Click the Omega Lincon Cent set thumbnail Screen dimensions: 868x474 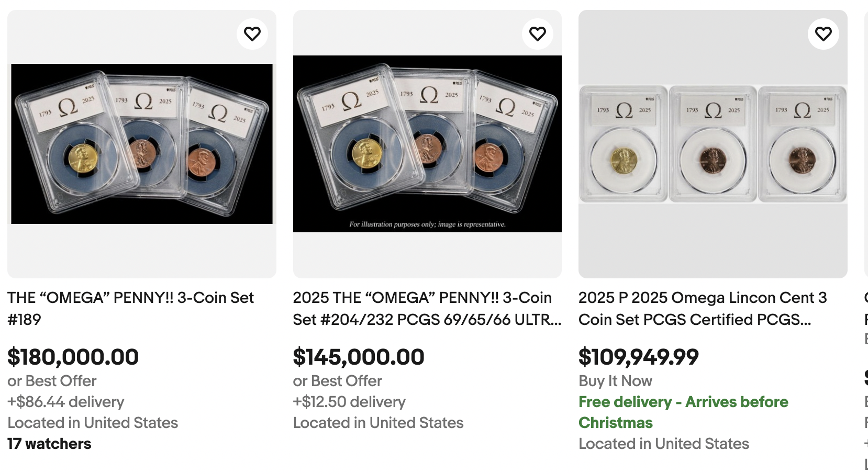pyautogui.click(x=713, y=144)
